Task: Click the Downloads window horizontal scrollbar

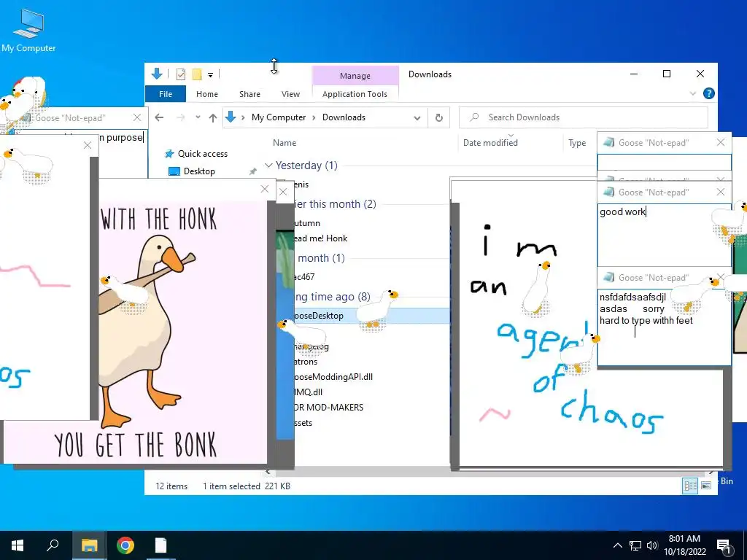Action: point(488,472)
